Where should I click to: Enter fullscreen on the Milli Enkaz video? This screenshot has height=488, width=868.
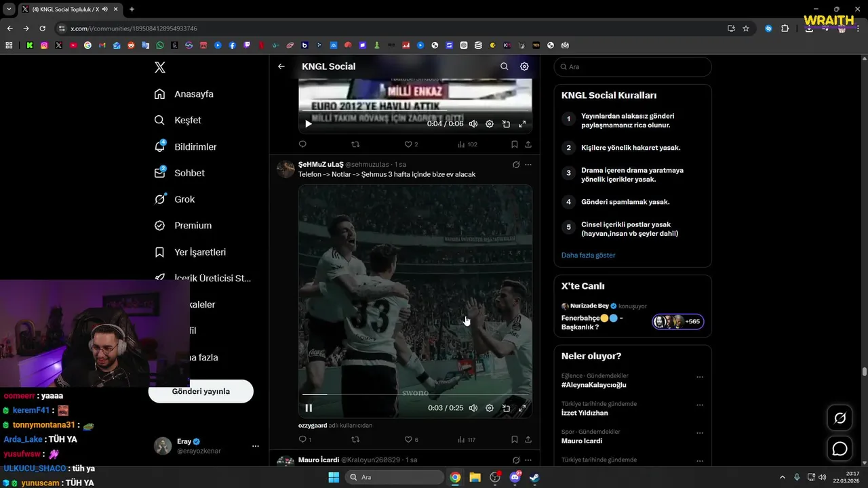[x=522, y=124]
